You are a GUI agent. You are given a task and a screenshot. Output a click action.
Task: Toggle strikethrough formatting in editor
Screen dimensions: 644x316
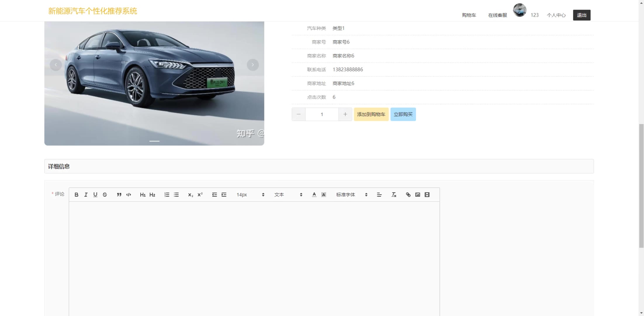point(105,195)
